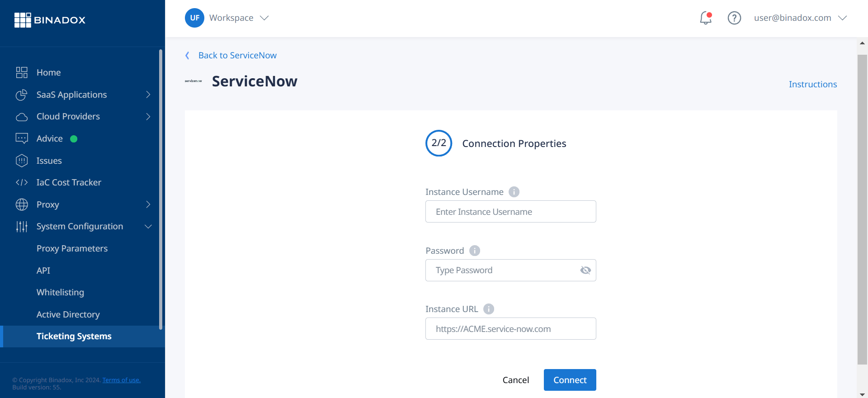868x398 pixels.
Task: Click the Binadox logo
Action: [x=50, y=20]
